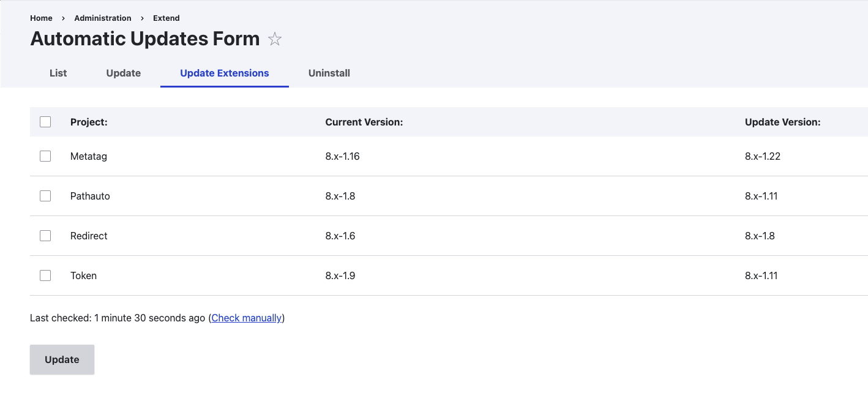Click the Current Version column header

(x=364, y=121)
